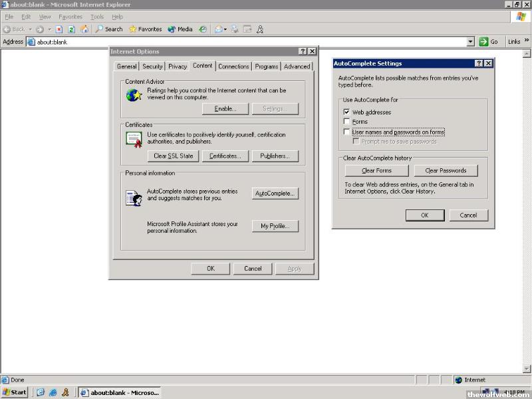The height and width of the screenshot is (399, 532).
Task: Go to the Home page icon
Action: click(x=84, y=29)
